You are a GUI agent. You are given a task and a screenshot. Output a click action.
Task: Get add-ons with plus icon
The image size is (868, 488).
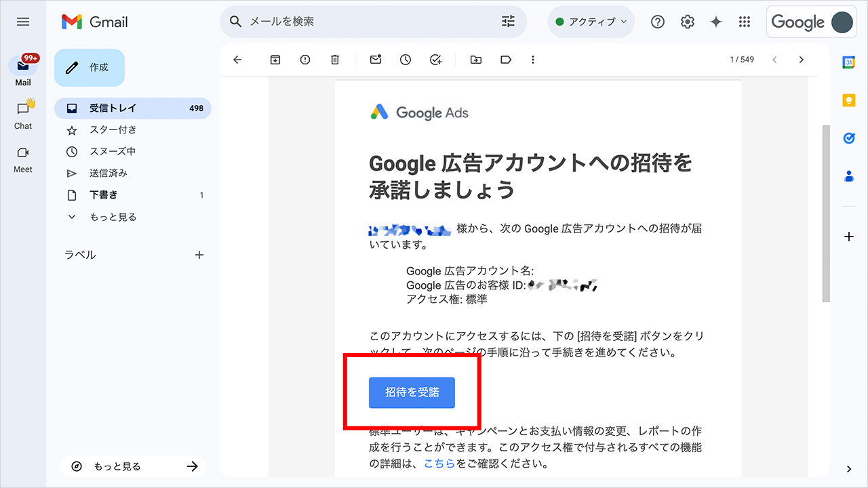coord(849,237)
